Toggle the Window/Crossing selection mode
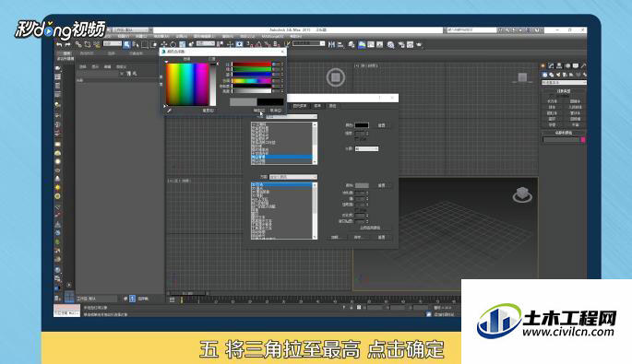 point(153,44)
